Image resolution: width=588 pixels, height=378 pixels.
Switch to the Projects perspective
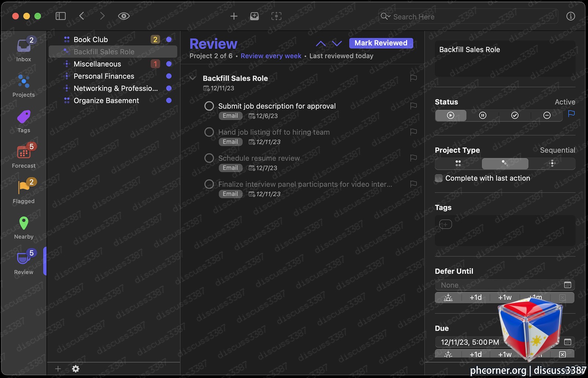click(24, 86)
